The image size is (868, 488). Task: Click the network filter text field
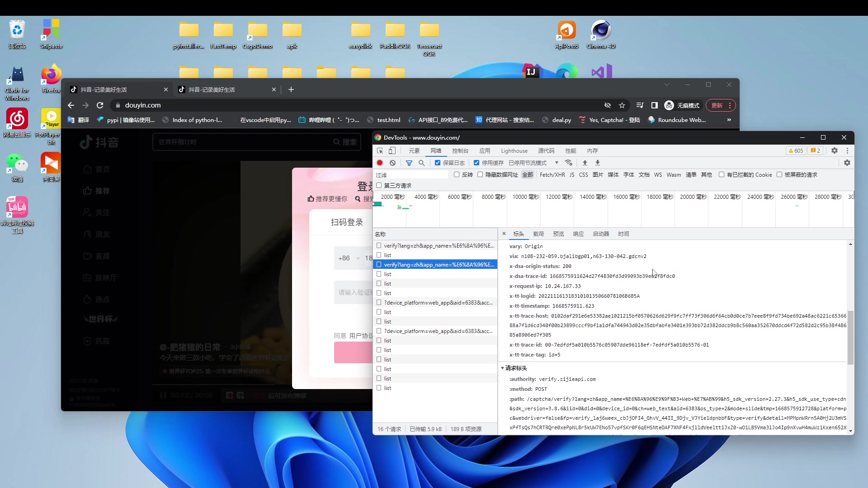coord(410,175)
